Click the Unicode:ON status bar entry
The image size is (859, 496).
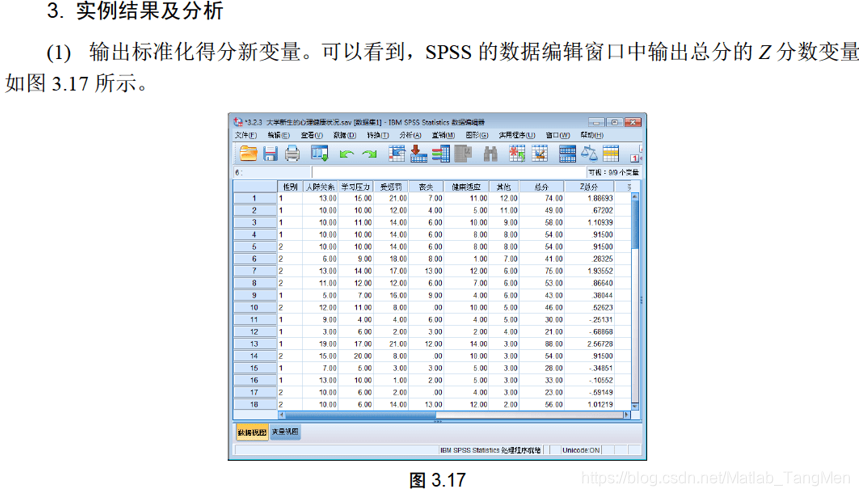pos(581,450)
